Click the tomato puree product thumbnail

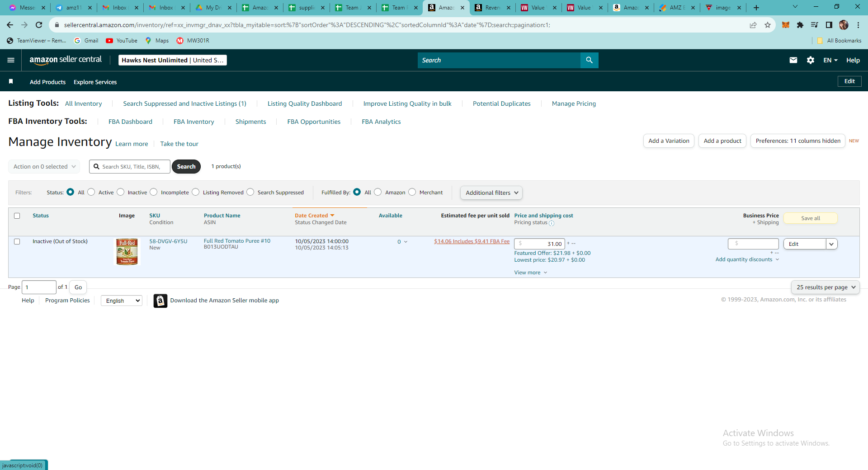tap(127, 252)
